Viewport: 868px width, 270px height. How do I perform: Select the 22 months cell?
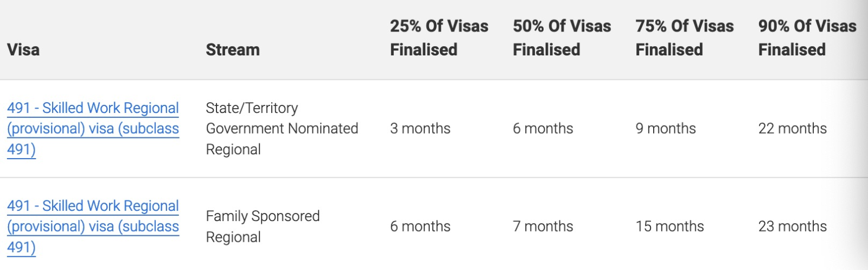(792, 129)
